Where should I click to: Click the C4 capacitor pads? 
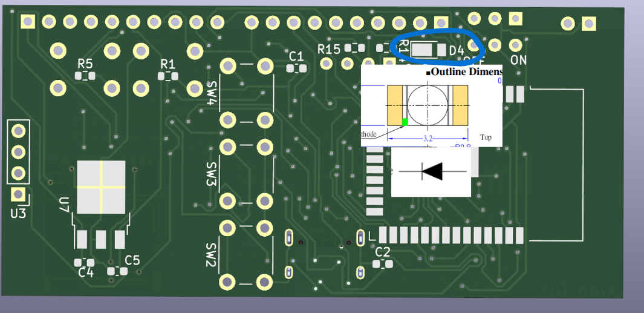click(84, 262)
